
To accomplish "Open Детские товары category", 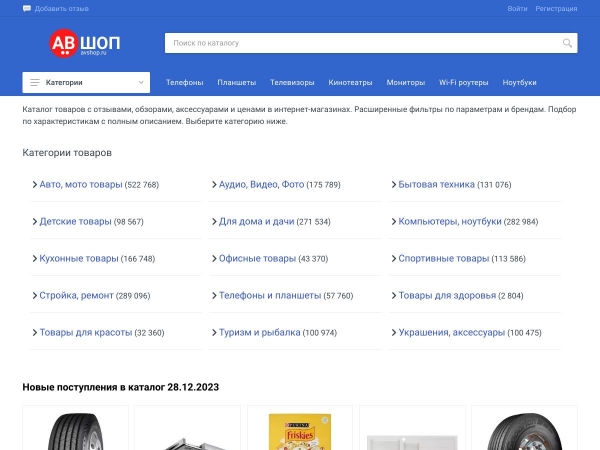I will click(x=75, y=222).
